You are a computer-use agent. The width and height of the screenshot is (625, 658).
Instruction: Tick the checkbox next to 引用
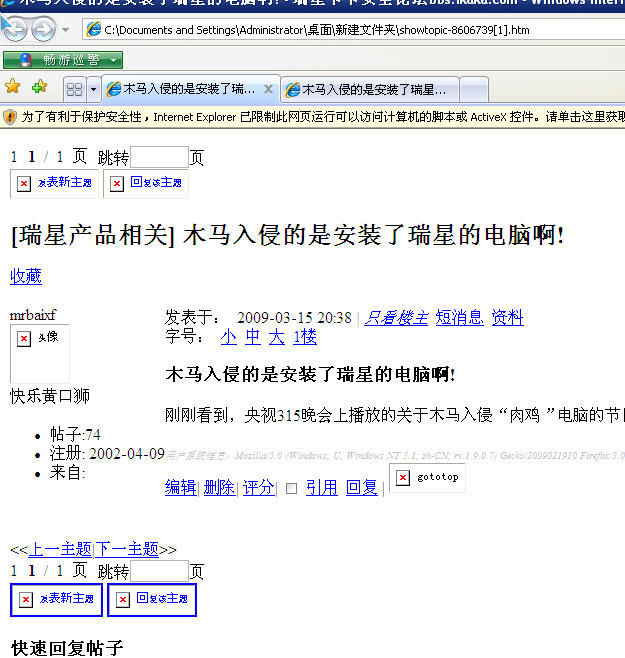(x=291, y=488)
